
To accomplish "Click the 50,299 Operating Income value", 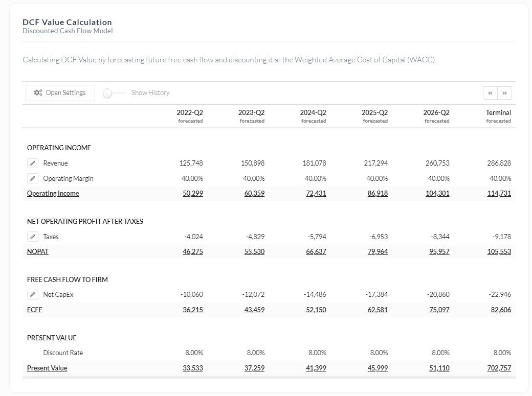I will coord(194,193).
